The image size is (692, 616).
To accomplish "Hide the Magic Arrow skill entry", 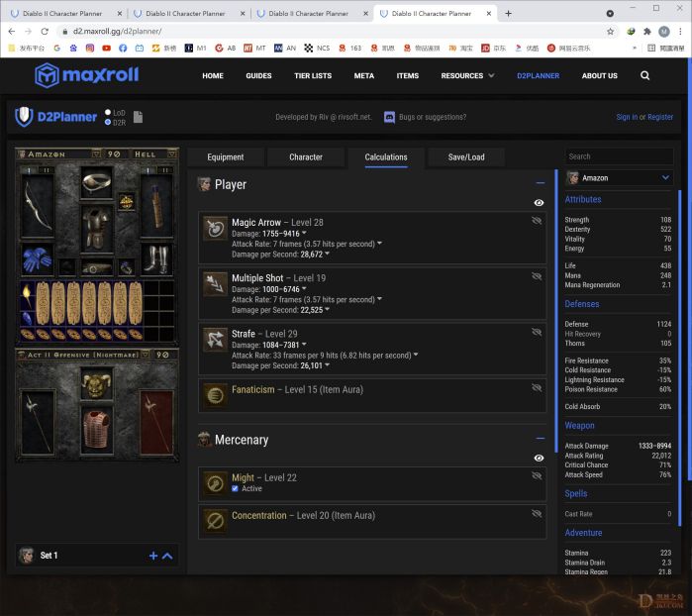I will point(537,220).
